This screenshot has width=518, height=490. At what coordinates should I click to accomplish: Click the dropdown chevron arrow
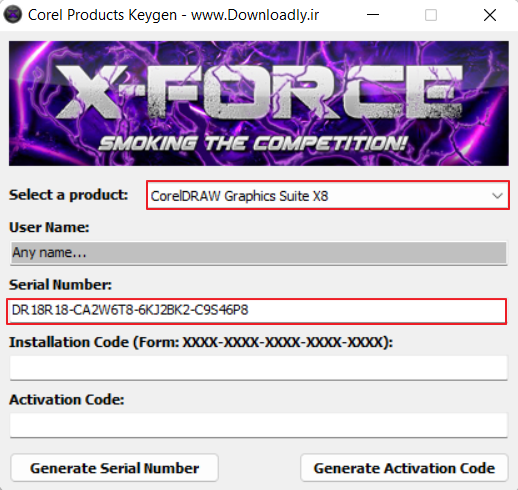[497, 196]
